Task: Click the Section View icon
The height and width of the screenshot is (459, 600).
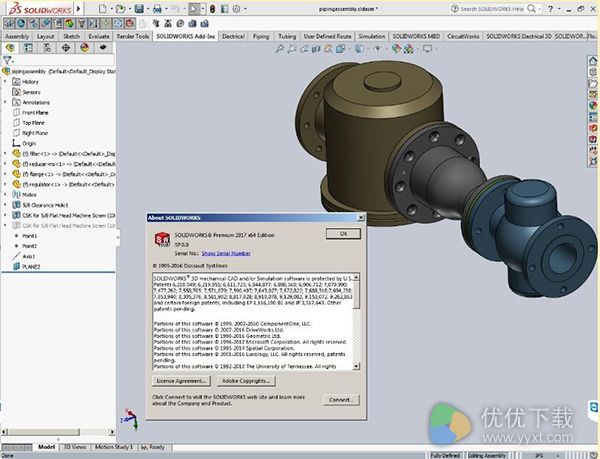Action: click(x=316, y=49)
